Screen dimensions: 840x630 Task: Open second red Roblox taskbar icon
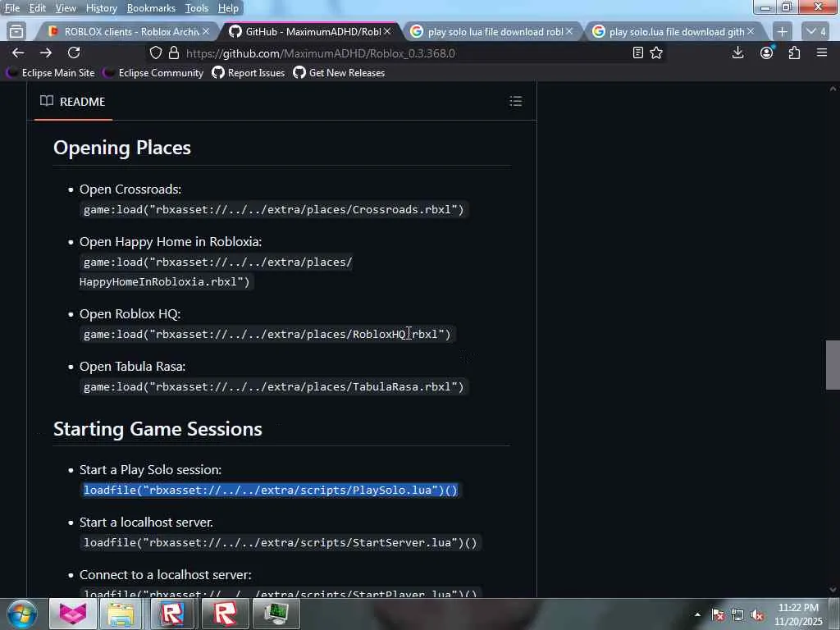[x=226, y=614]
